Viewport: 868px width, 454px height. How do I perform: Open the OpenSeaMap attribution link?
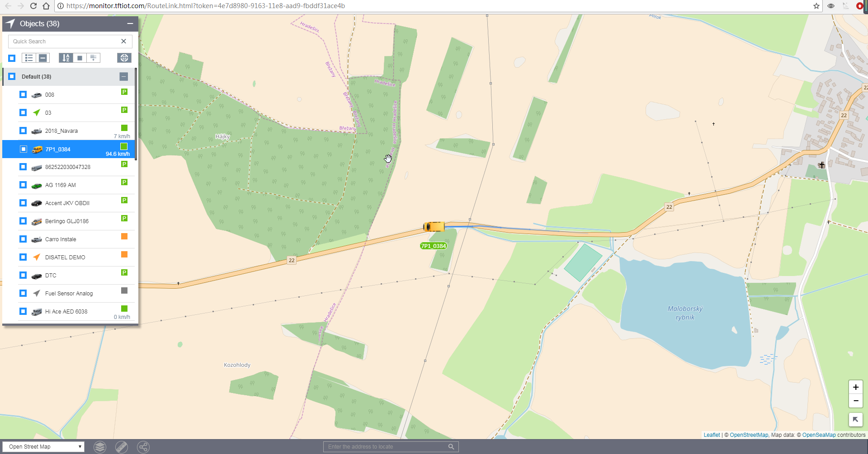point(819,435)
